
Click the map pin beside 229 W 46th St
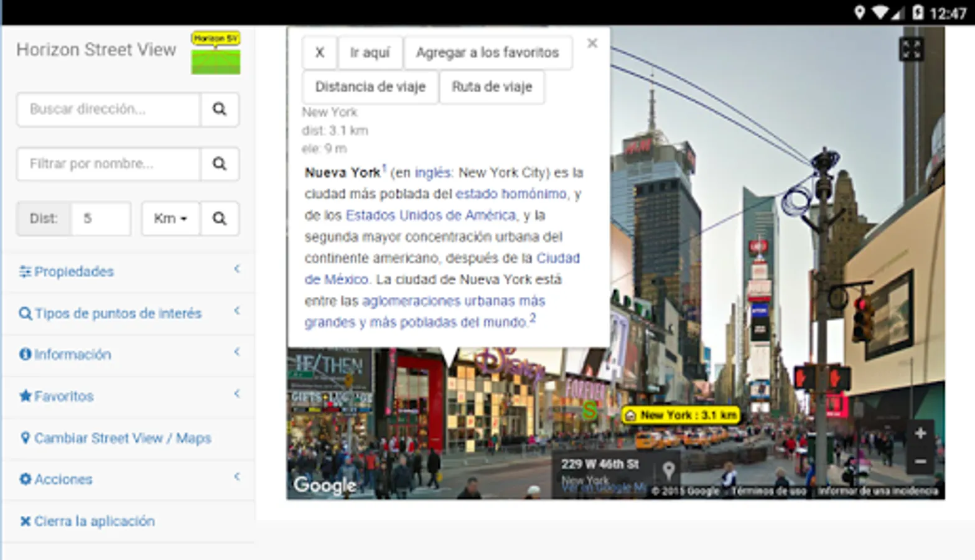(669, 470)
